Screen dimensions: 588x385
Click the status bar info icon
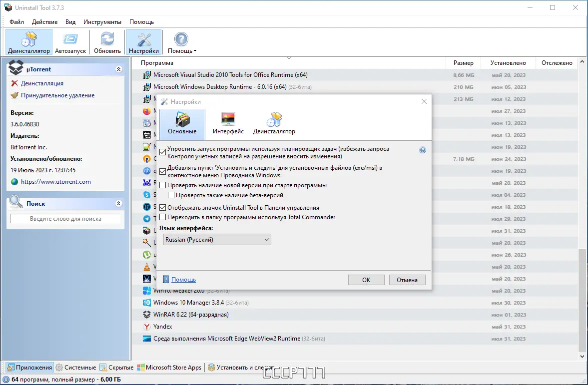coord(5,380)
